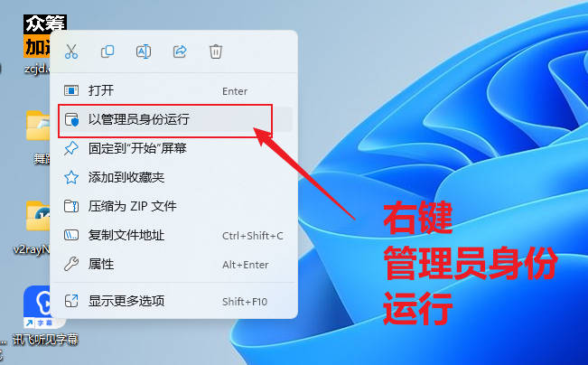
Task: Click the Delete trash can icon
Action: click(216, 51)
